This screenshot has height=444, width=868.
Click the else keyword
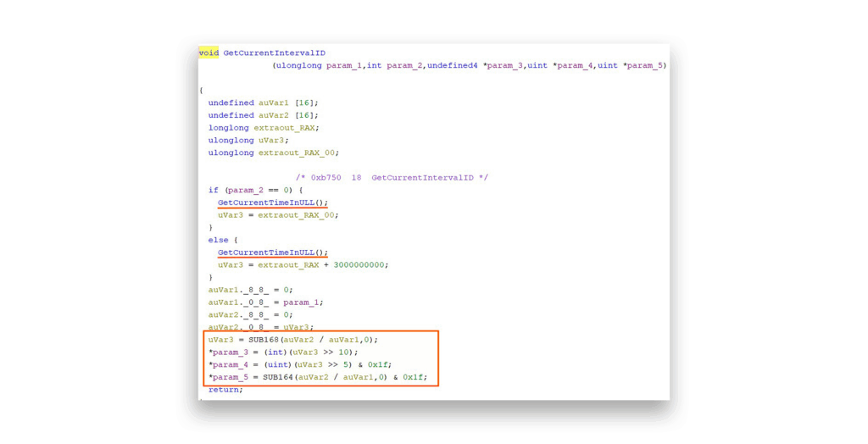(218, 240)
